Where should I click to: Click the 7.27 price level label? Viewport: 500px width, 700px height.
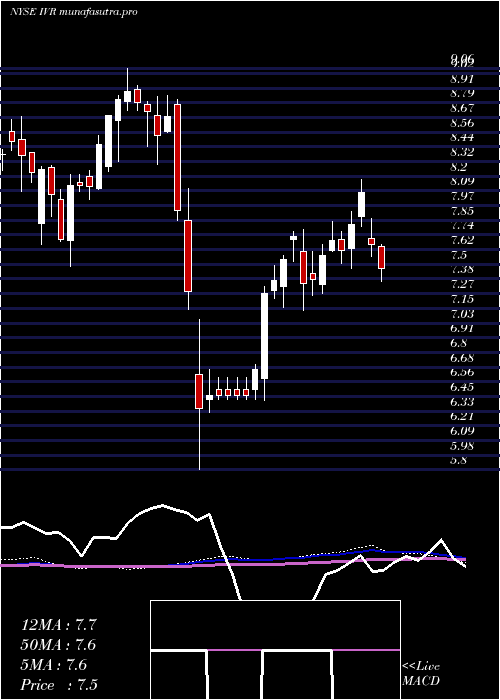coord(462,284)
